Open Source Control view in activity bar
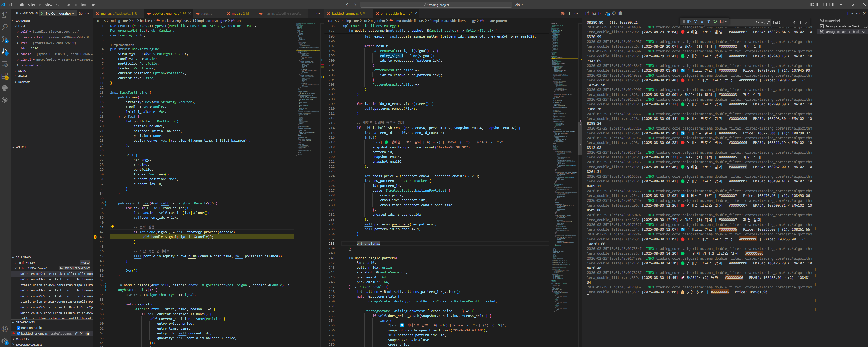 (5, 40)
